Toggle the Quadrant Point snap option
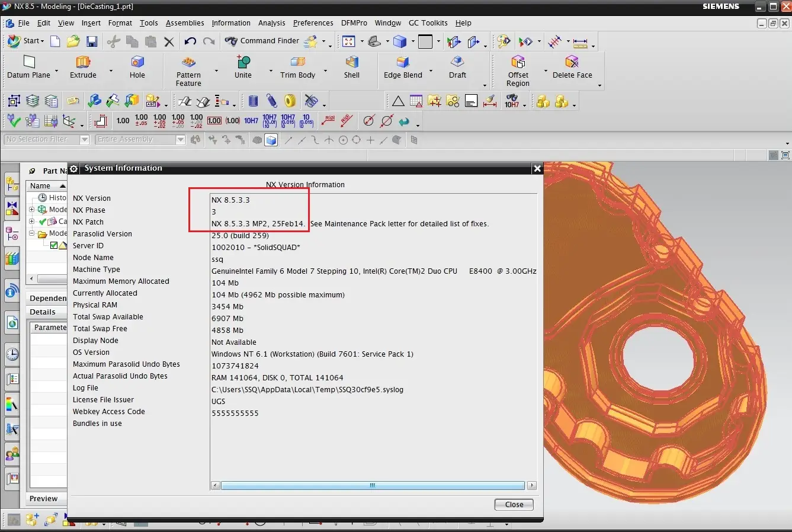 click(357, 140)
